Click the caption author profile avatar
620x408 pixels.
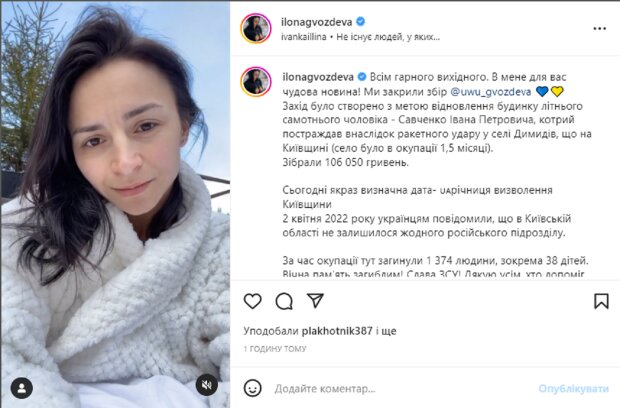tap(255, 82)
